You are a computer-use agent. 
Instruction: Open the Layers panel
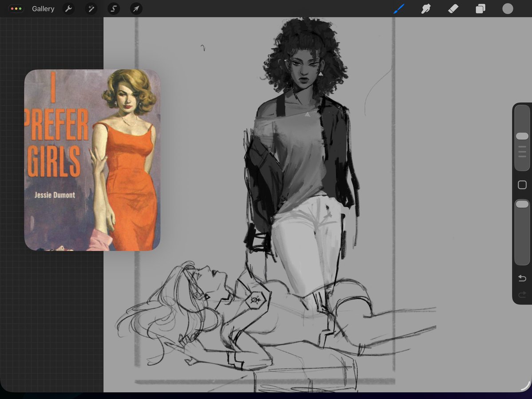(481, 9)
